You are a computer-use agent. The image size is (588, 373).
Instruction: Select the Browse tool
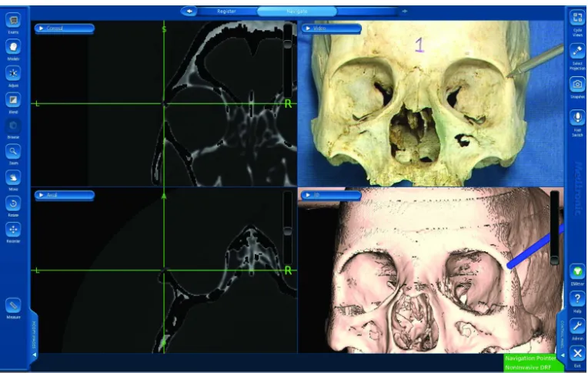pyautogui.click(x=13, y=126)
